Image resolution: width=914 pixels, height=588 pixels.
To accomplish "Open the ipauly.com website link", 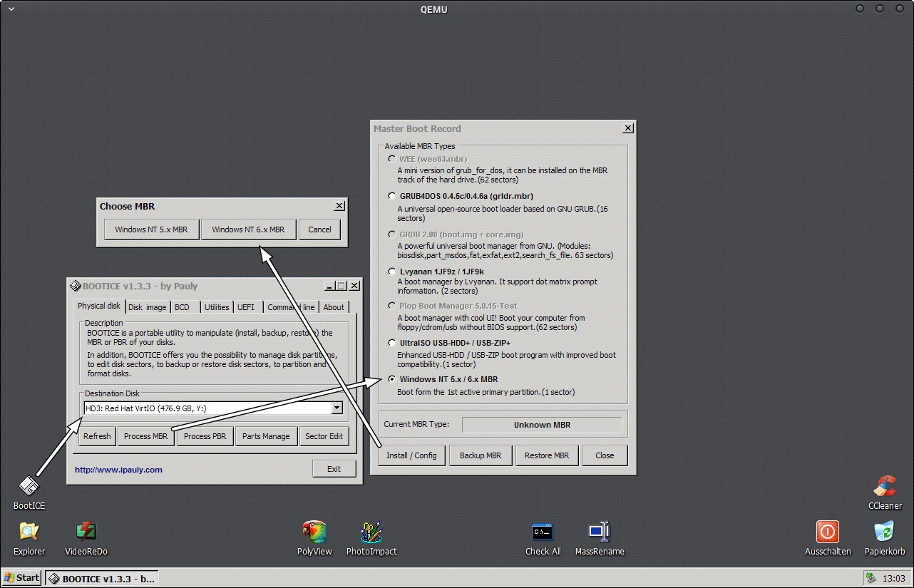I will coord(118,468).
